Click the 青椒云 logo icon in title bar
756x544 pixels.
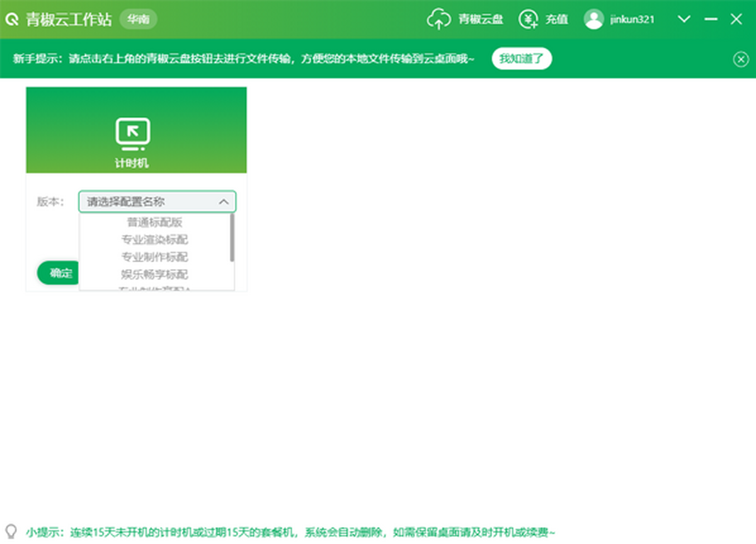click(x=11, y=20)
